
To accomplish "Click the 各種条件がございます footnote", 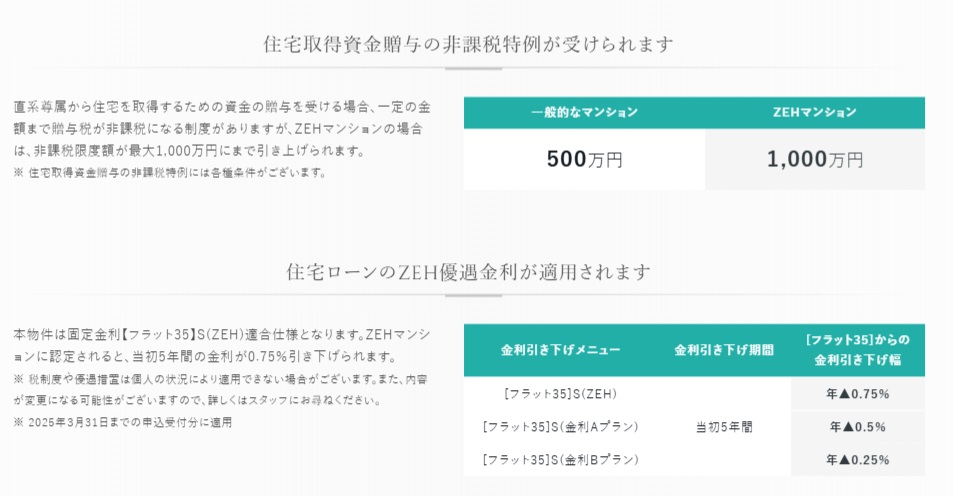I will tap(170, 172).
